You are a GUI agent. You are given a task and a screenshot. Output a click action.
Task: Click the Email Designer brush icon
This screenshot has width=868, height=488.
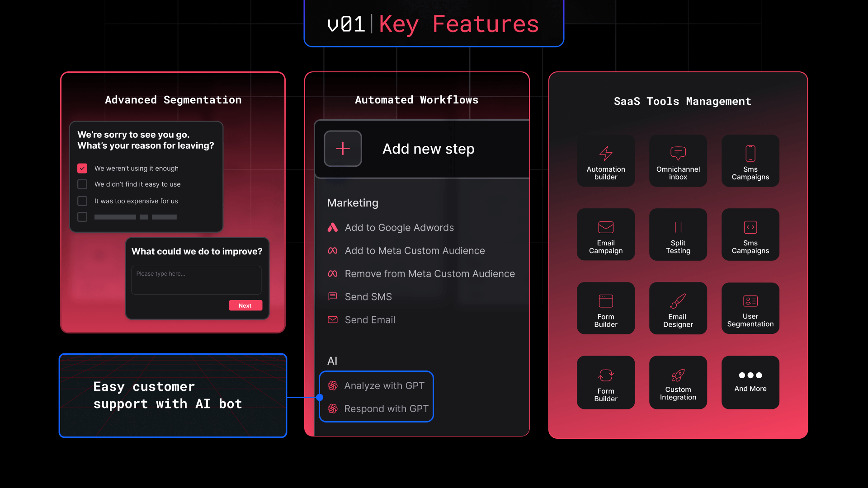pyautogui.click(x=678, y=300)
